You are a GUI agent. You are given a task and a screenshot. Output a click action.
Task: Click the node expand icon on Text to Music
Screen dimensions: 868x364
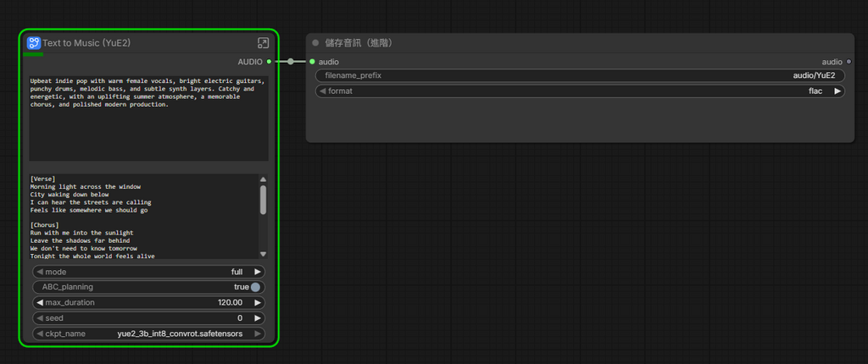[x=263, y=43]
